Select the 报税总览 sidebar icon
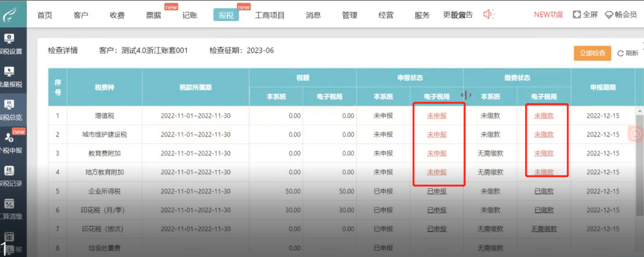Image resolution: width=644 pixels, height=257 pixels. [10, 110]
